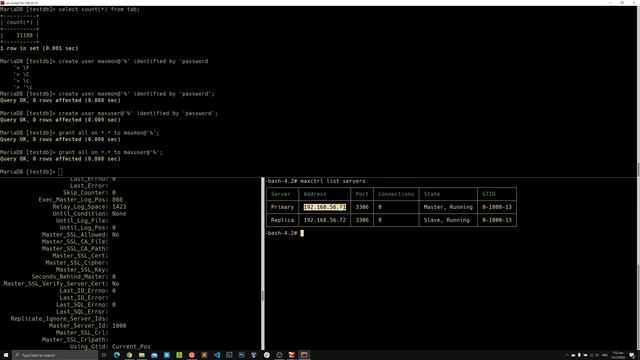The width and height of the screenshot is (640, 360).
Task: Click 'Until_Condition: None' line
Action: pyautogui.click(x=89, y=213)
